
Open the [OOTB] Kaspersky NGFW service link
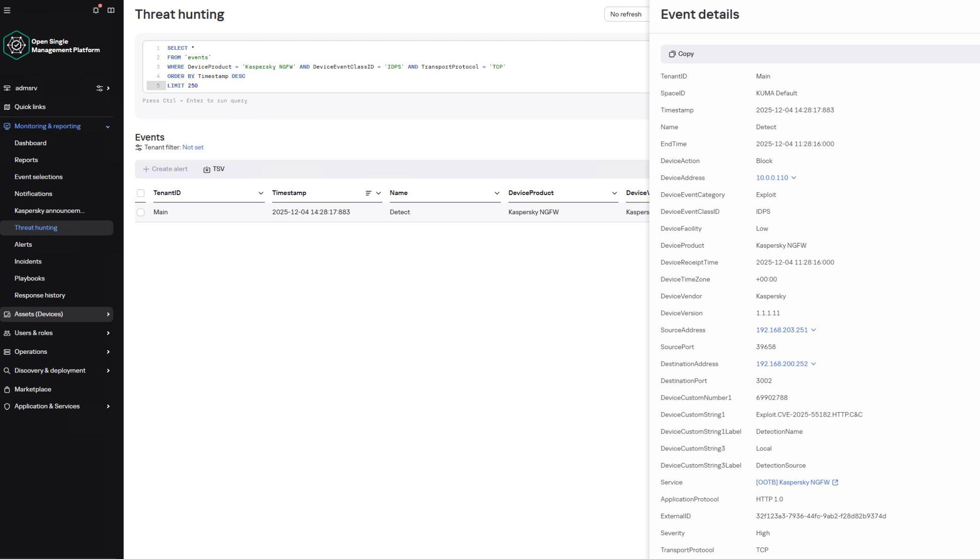click(792, 482)
